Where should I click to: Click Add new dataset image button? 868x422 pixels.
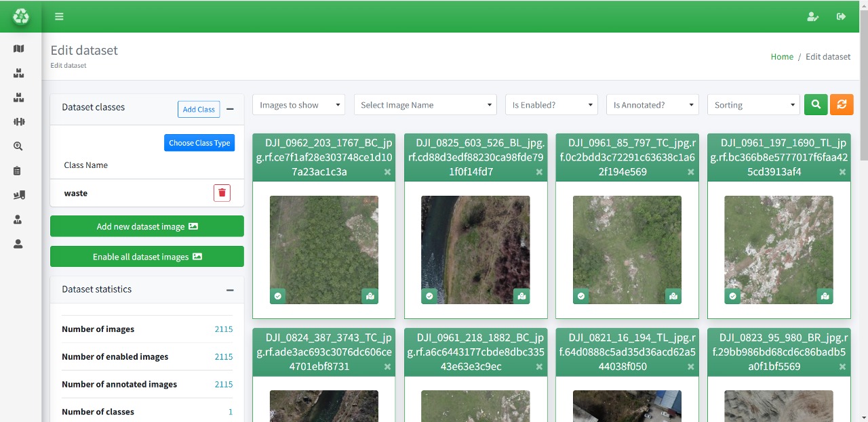tap(147, 226)
